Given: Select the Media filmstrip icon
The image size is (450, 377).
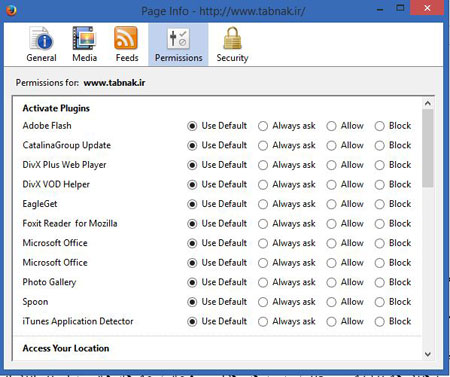Looking at the screenshot, I should tap(84, 38).
